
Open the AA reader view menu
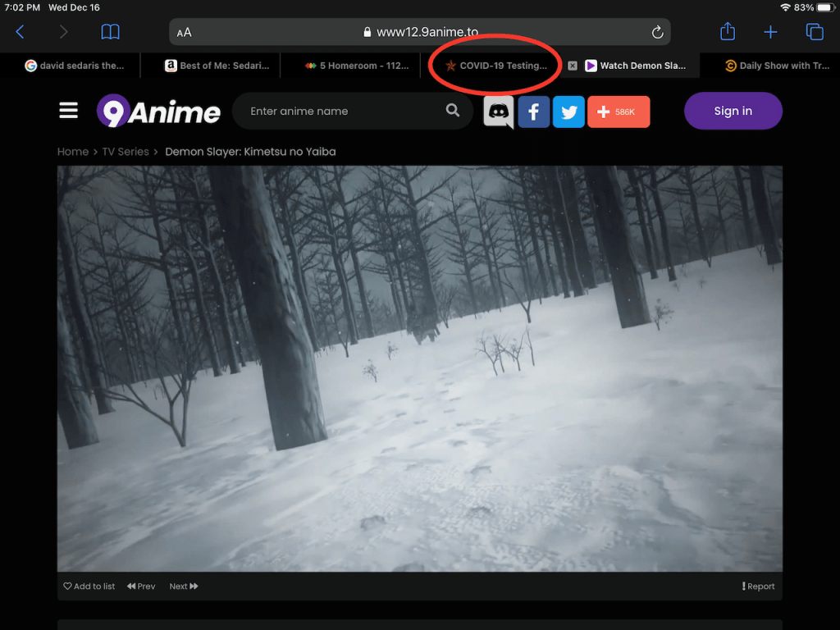[185, 33]
